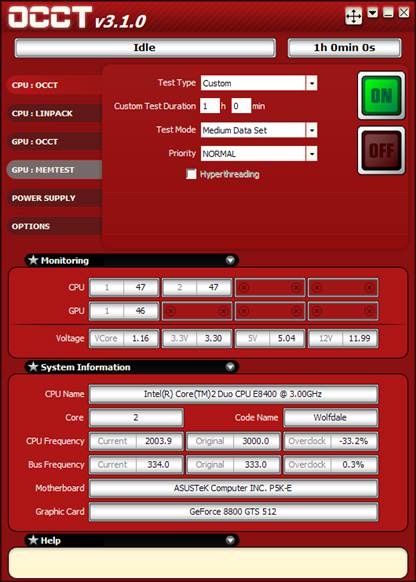Screen dimensions: 416x582
Task: Click the move window crosshair icon
Action: click(353, 16)
